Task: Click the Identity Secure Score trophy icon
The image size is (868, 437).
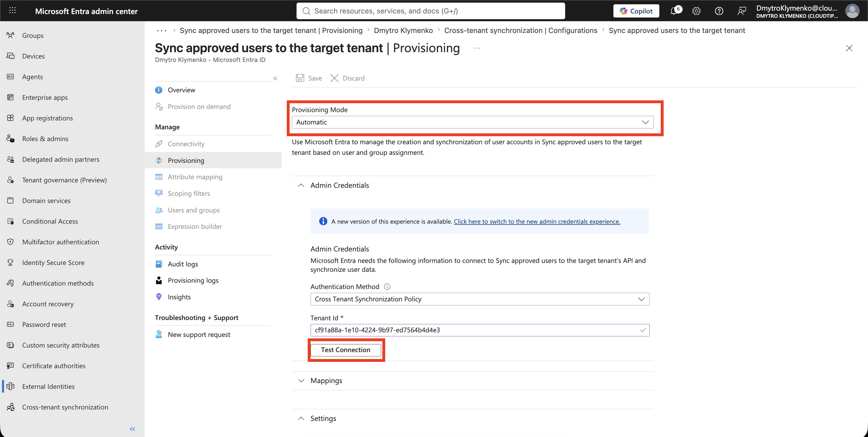Action: coord(10,263)
